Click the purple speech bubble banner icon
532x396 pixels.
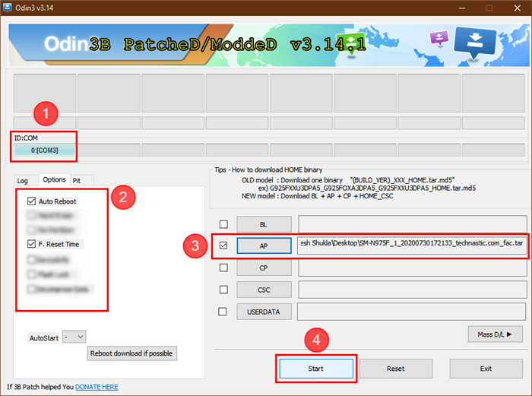coord(439,38)
